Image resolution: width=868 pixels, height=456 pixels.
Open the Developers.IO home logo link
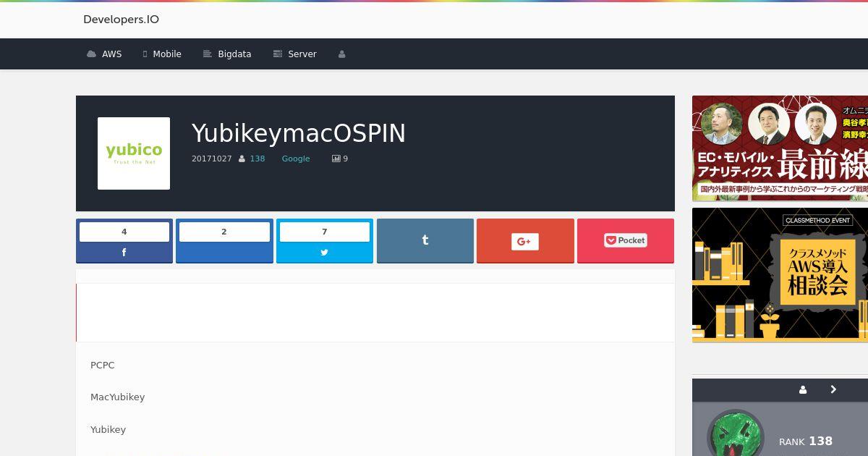(121, 20)
